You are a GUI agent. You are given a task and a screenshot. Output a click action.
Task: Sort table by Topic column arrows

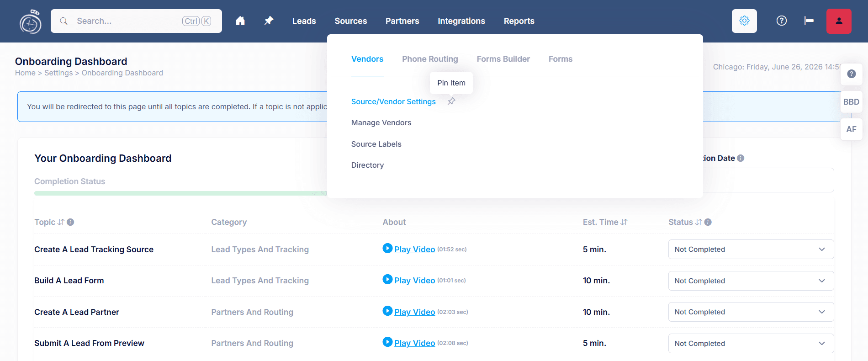click(61, 222)
